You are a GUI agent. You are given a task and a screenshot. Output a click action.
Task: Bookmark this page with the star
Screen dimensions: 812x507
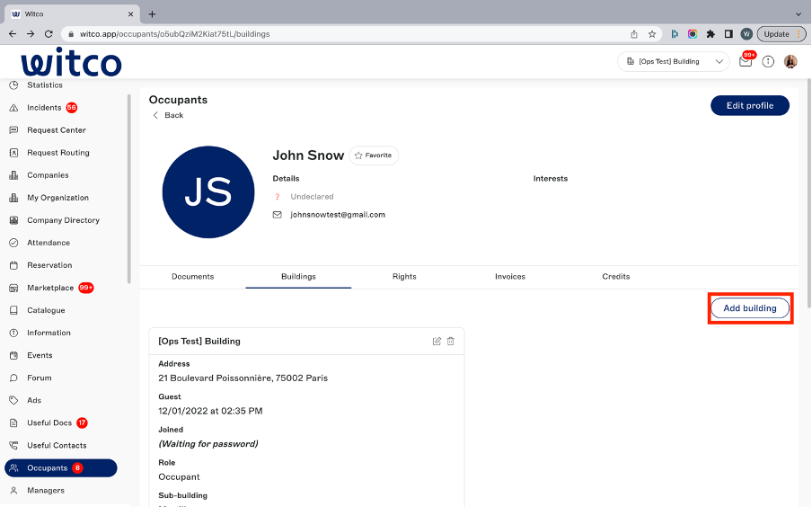[652, 34]
